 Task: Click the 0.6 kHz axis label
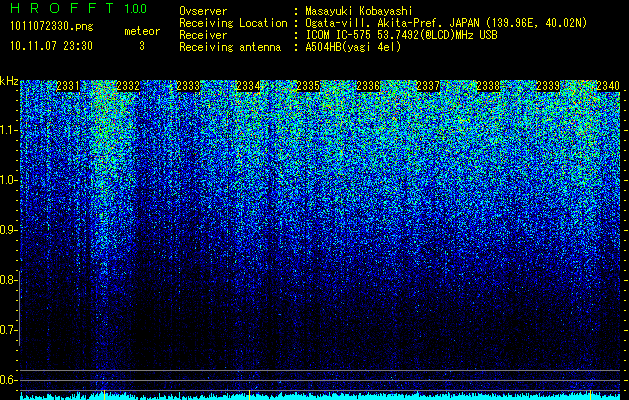pos(9,380)
